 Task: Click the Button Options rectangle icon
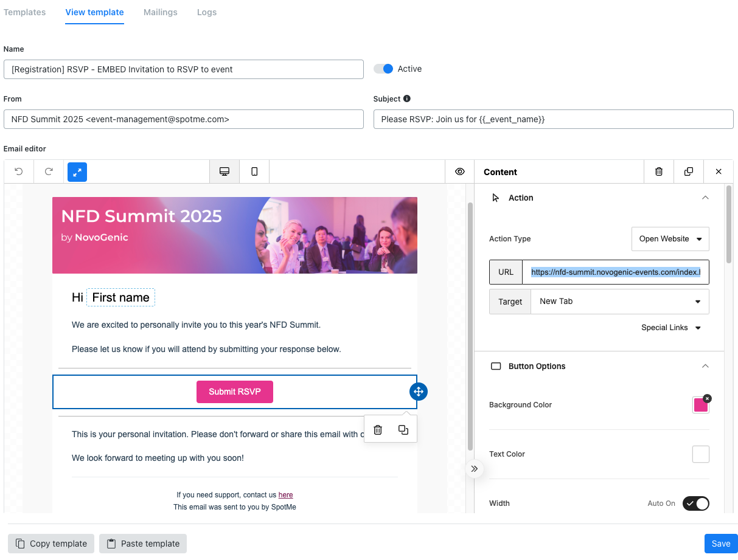tap(496, 366)
